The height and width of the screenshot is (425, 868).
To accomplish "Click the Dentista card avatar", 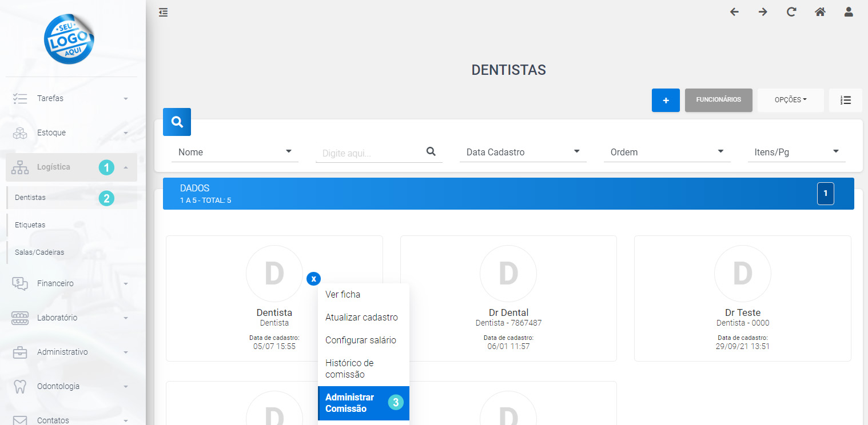I will pyautogui.click(x=274, y=274).
